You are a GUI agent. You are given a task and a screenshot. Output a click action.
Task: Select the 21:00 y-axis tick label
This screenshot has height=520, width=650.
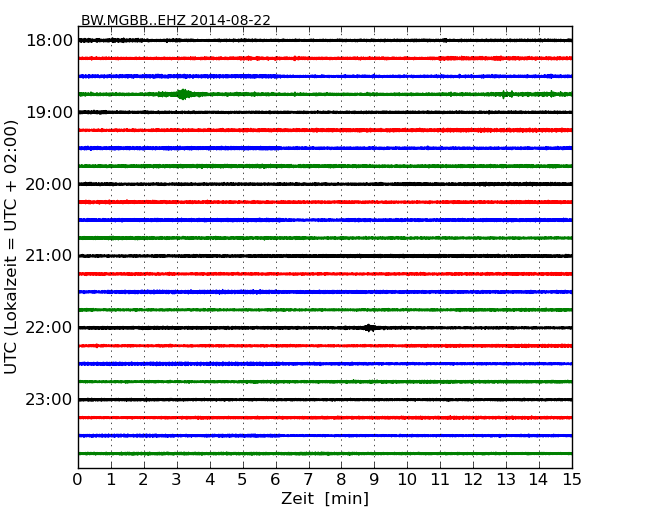pyautogui.click(x=49, y=256)
